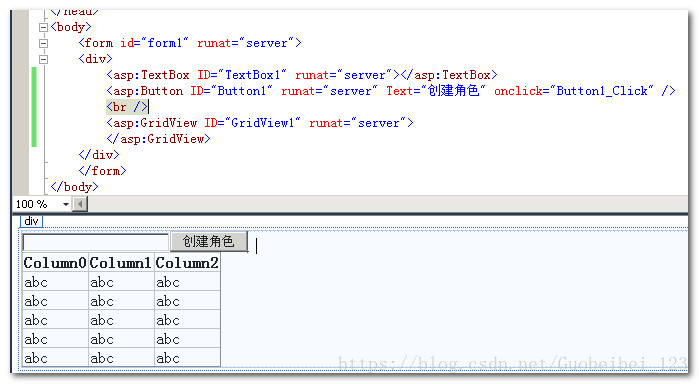Click the asp:Button code line

pyautogui.click(x=391, y=91)
